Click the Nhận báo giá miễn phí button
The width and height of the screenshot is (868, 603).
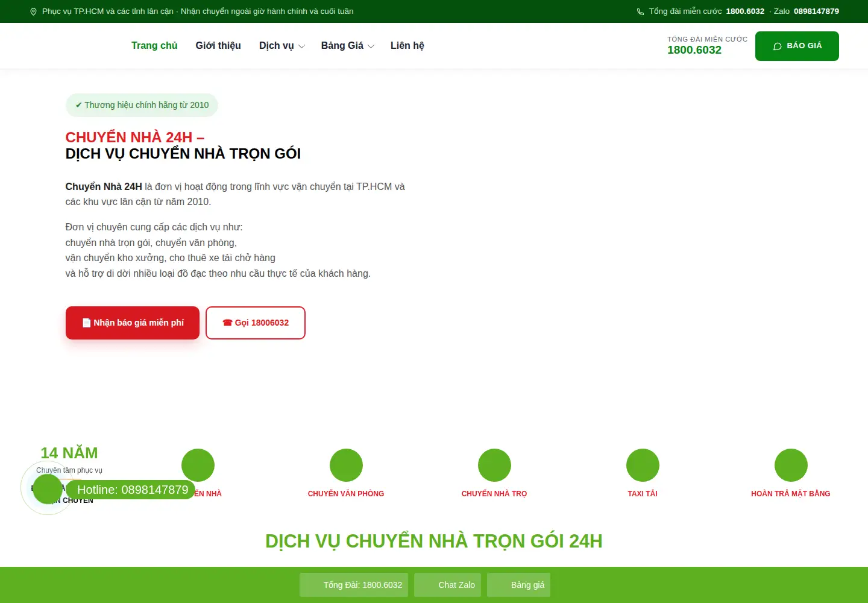click(133, 323)
